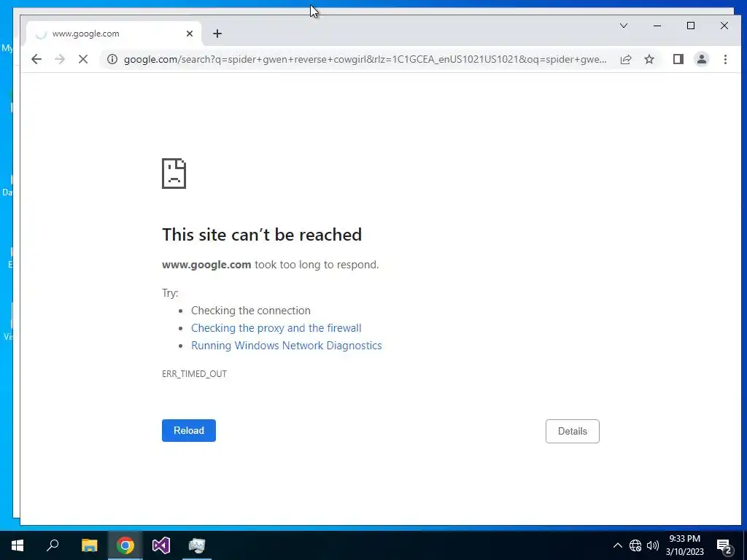The height and width of the screenshot is (560, 747).
Task: Select the ERR_TIMED_OUT error code text
Action: 194,374
